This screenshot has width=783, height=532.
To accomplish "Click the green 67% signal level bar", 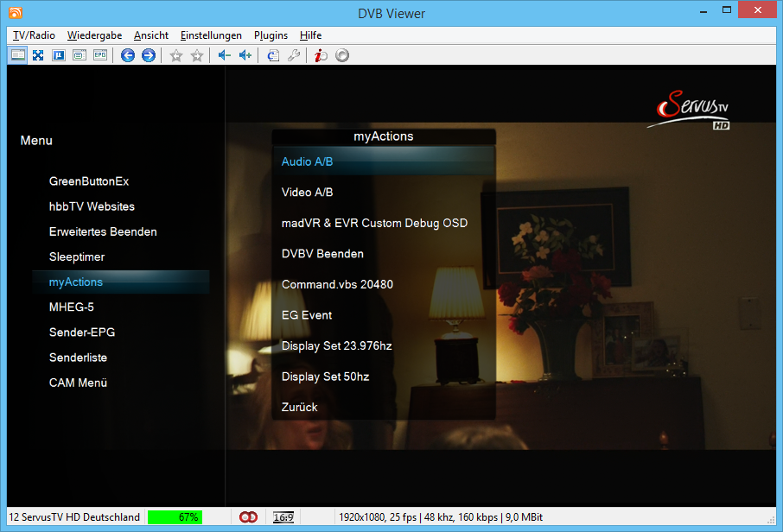I will 175,517.
